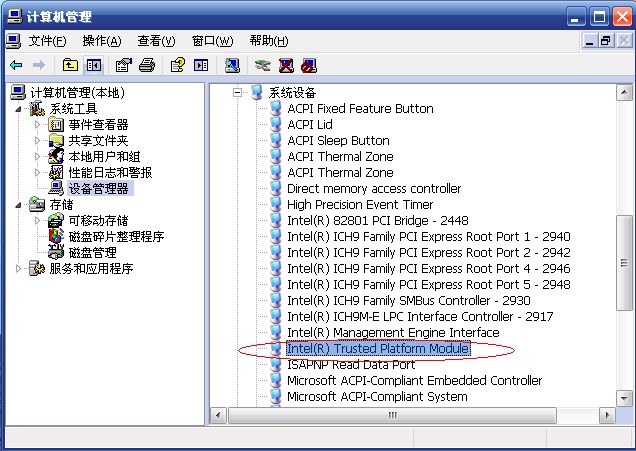Restore the inner MDI child window

(x=606, y=41)
